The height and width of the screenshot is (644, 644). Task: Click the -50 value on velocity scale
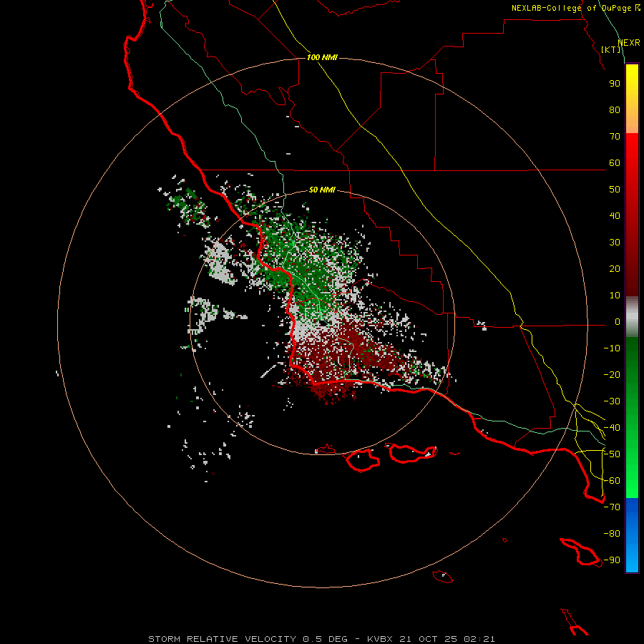point(612,454)
